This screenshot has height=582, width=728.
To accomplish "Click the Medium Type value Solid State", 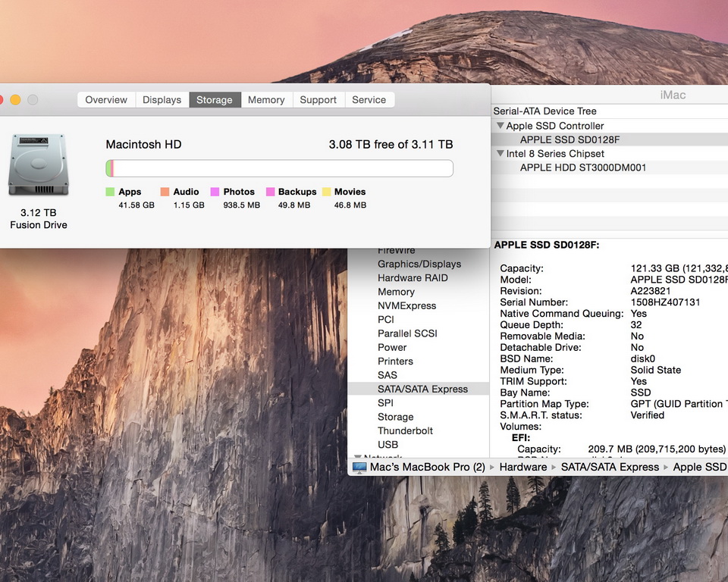I will (x=655, y=371).
